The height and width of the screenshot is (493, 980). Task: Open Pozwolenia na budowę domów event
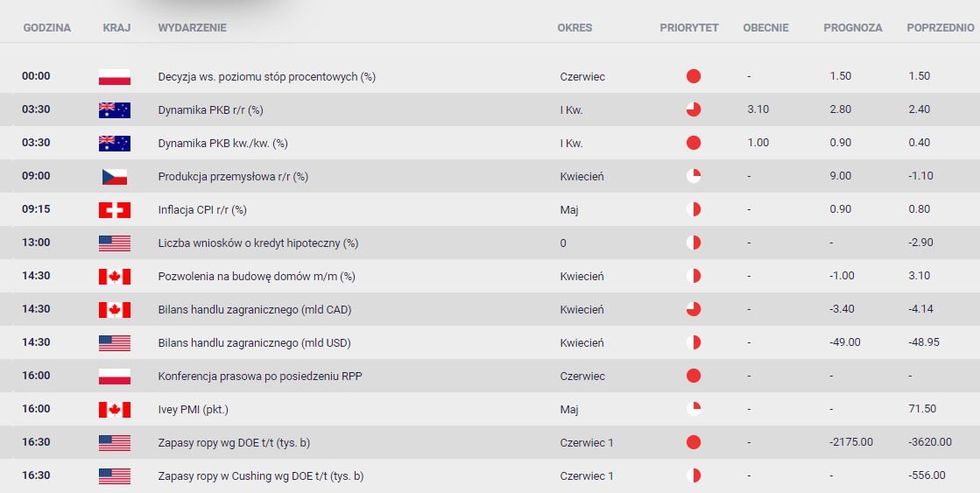tap(257, 276)
